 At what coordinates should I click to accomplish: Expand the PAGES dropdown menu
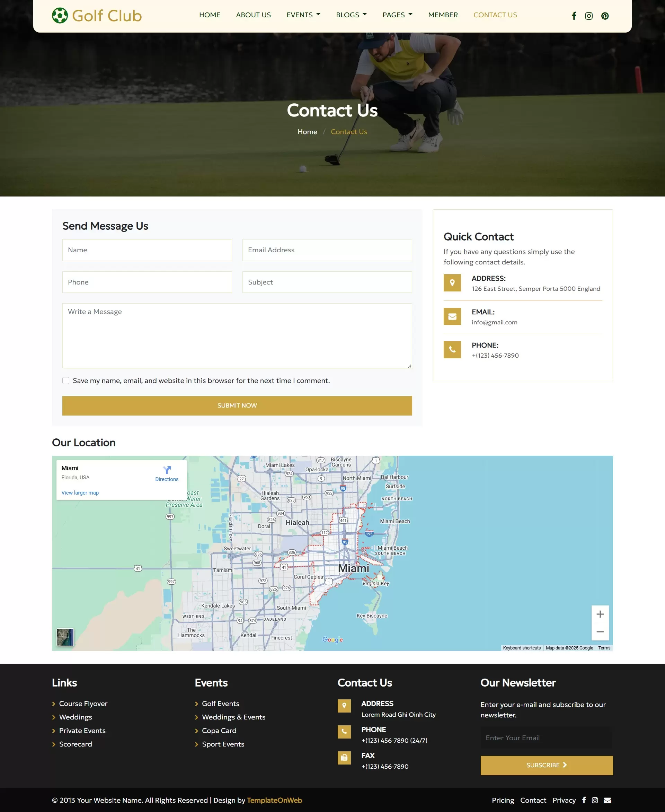point(397,15)
